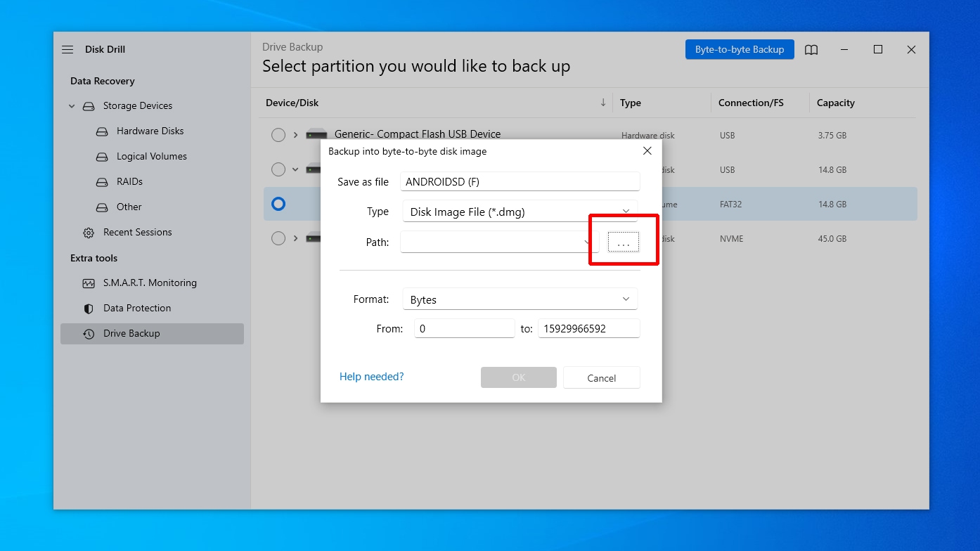Click the browse path ellipsis button

(x=624, y=242)
